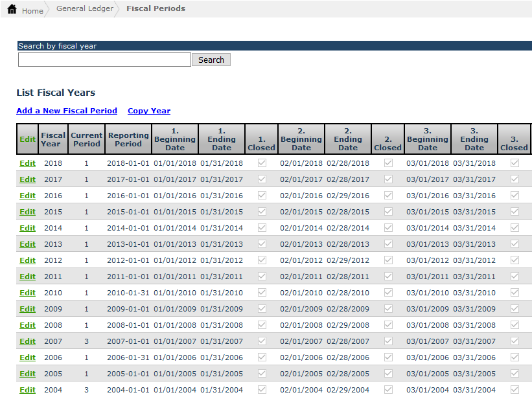Select the Fiscal Periods breadcrumb

click(x=156, y=9)
